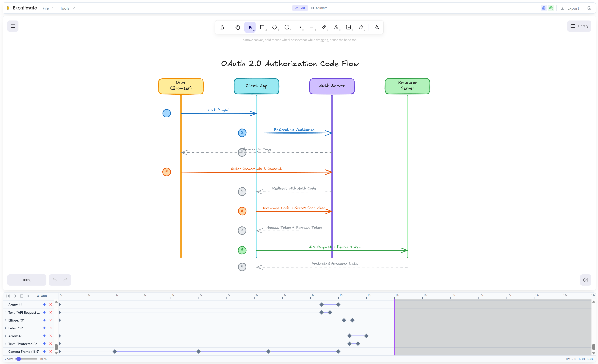Open the Tools menu
598x364 pixels.
pos(67,8)
